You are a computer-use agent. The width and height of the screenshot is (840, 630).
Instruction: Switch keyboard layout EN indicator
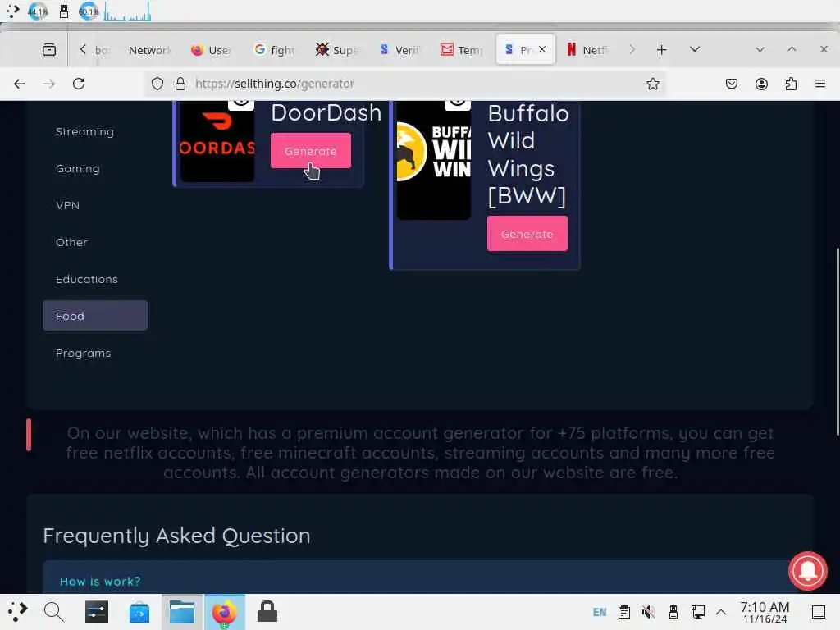coord(600,612)
